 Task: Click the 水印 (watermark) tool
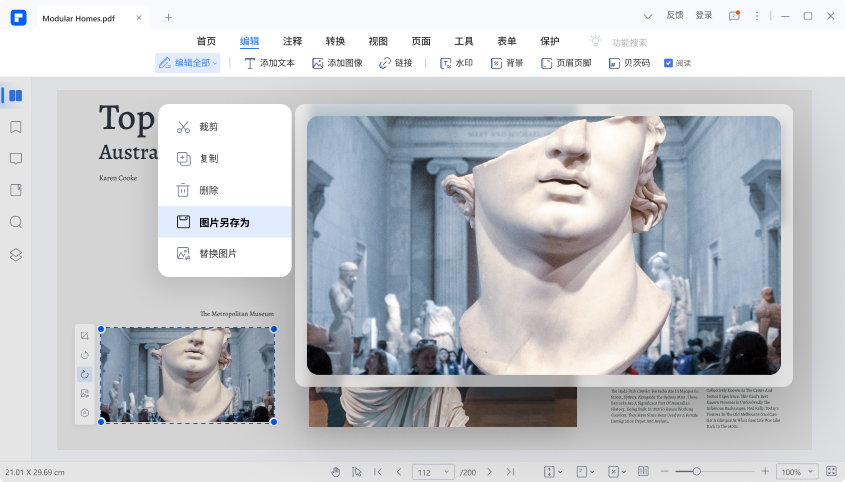[456, 63]
